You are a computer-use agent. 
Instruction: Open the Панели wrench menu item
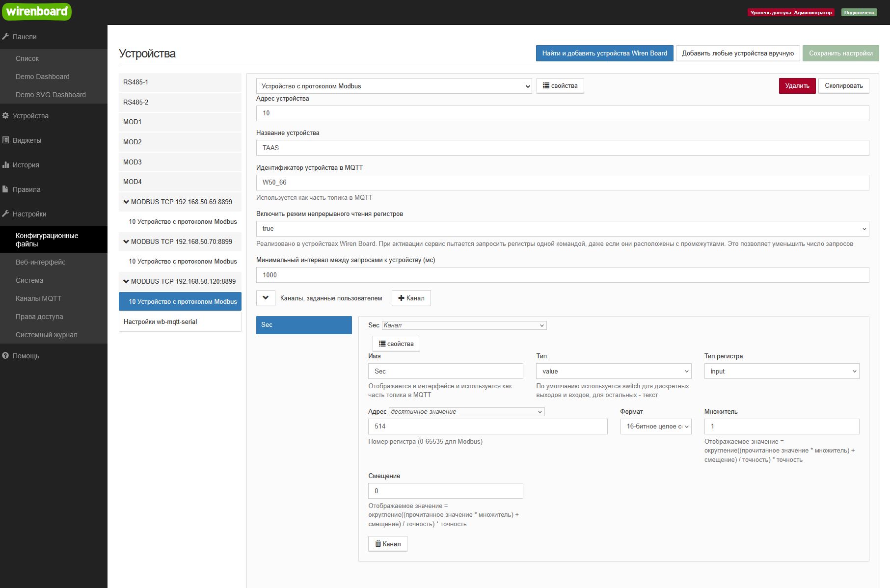point(25,37)
